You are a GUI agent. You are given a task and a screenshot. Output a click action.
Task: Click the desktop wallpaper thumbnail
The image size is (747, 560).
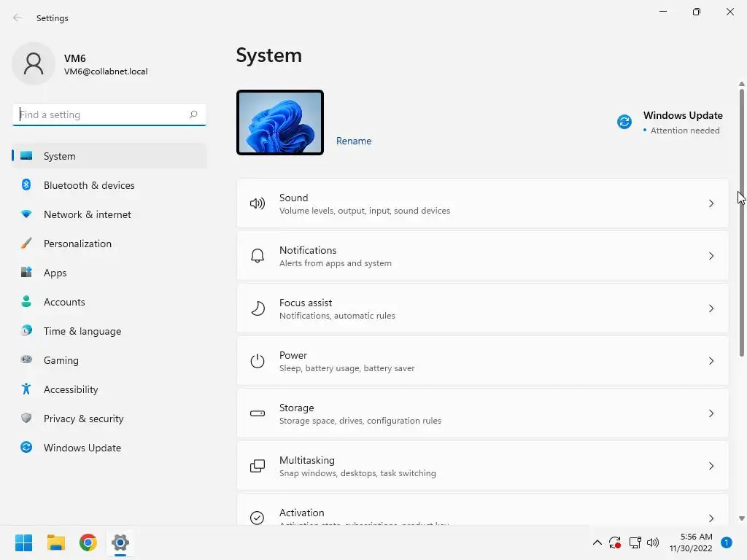[280, 122]
